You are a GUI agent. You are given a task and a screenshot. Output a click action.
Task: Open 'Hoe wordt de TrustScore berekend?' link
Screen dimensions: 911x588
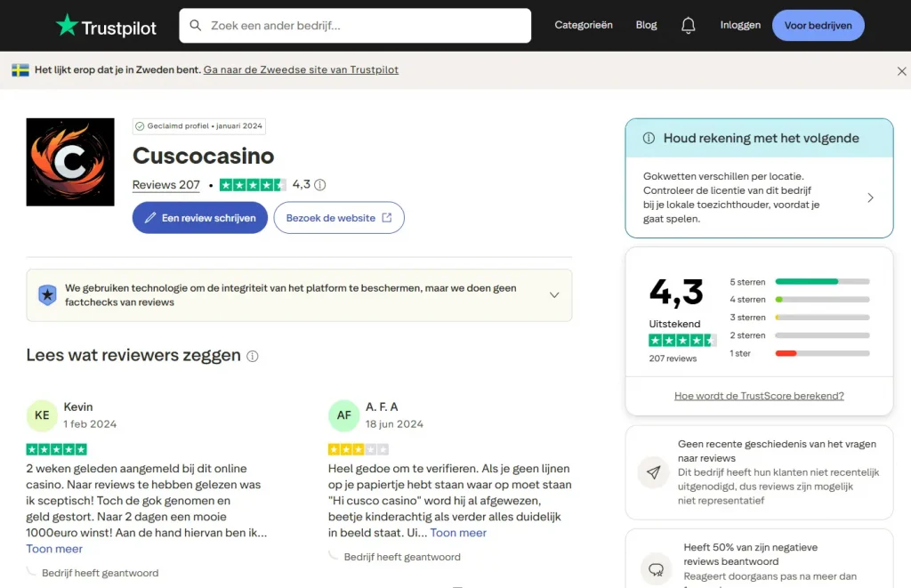tap(759, 396)
